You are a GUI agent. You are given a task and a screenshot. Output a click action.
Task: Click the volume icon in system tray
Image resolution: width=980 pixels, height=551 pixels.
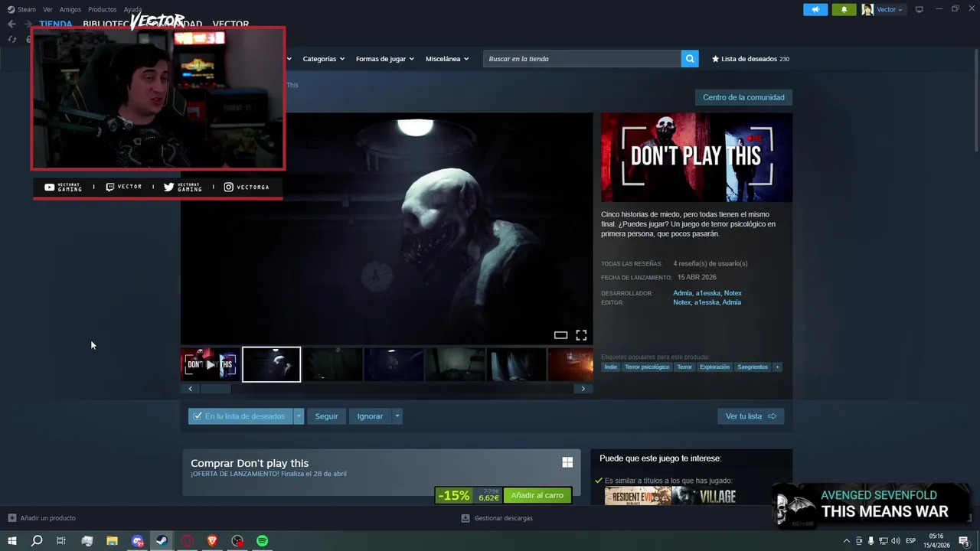pos(895,541)
